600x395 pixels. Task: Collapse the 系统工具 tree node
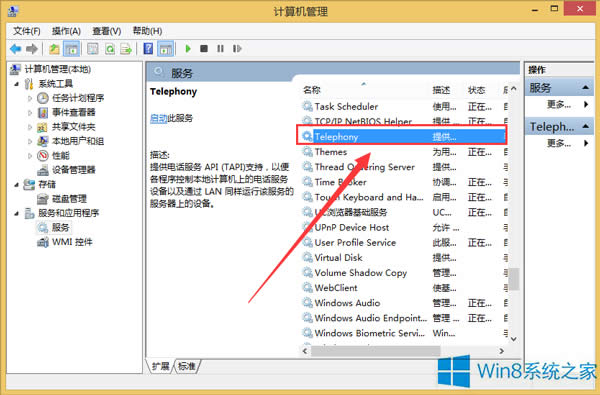click(16, 84)
